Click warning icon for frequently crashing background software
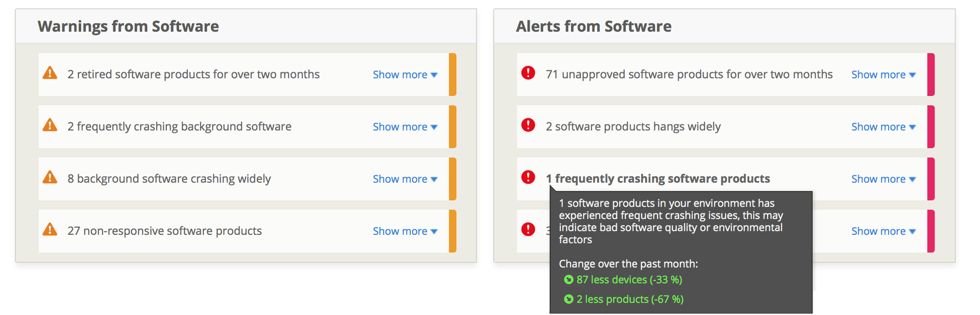Image resolution: width=980 pixels, height=315 pixels. tap(50, 125)
